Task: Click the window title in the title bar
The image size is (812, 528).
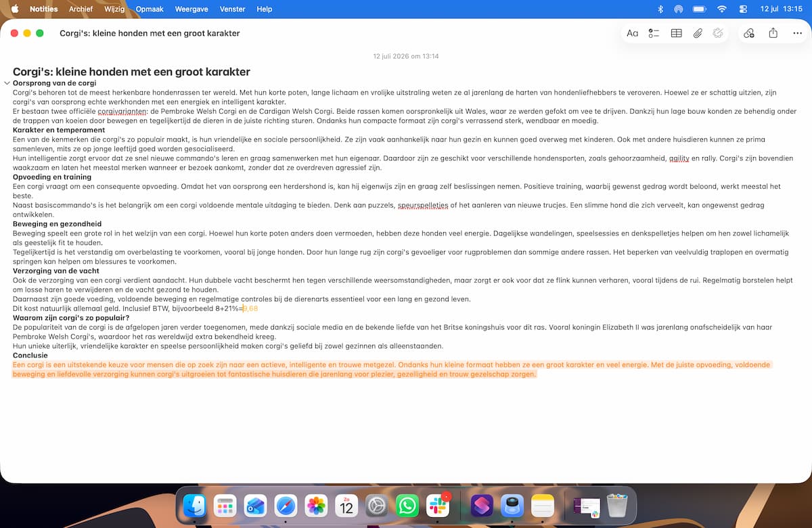Action: click(x=150, y=33)
